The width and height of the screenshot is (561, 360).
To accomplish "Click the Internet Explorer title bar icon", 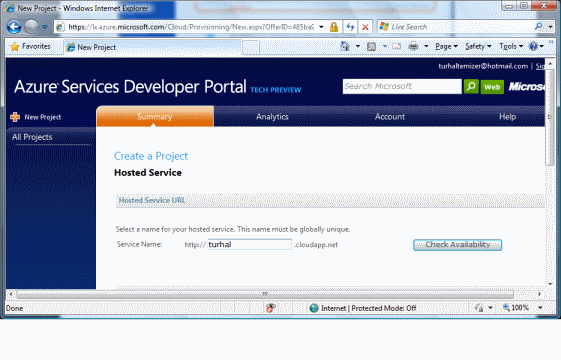I will point(10,8).
